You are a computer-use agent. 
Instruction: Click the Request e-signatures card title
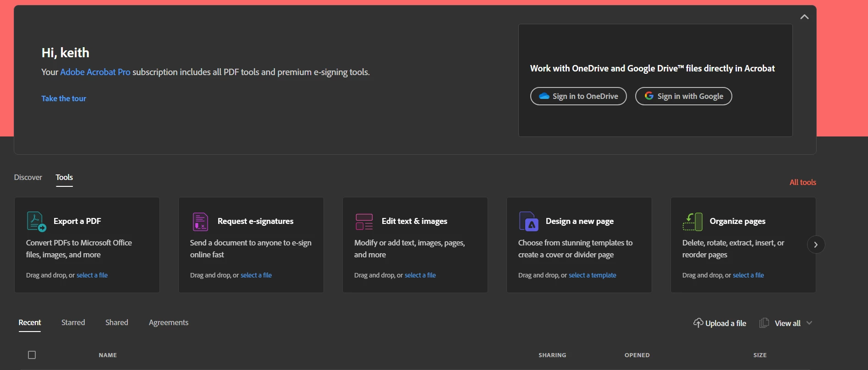(255, 221)
